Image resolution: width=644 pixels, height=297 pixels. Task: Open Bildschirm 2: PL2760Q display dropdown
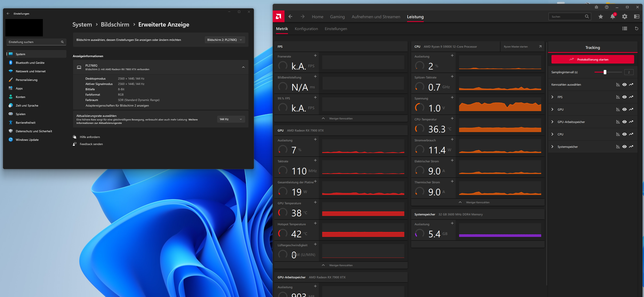coord(225,40)
